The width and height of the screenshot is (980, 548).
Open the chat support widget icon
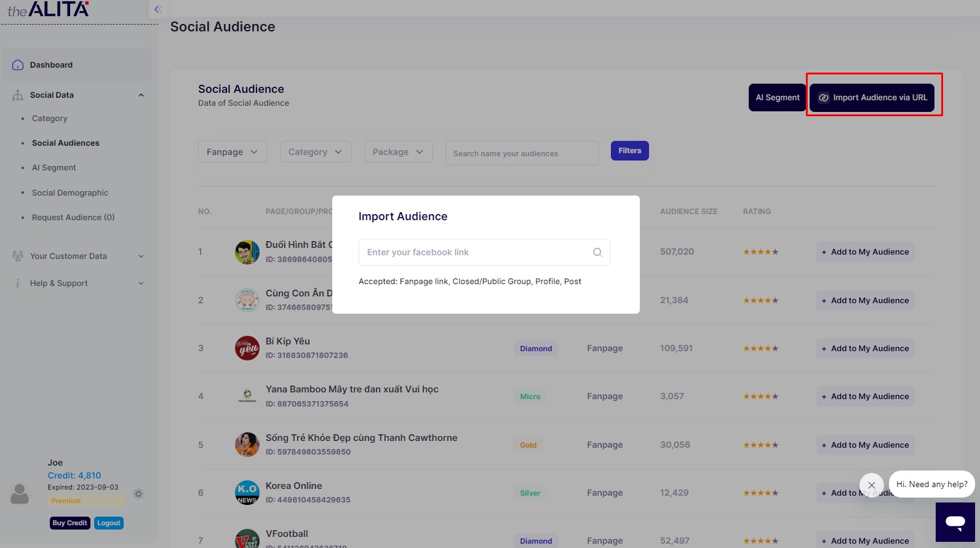point(955,522)
